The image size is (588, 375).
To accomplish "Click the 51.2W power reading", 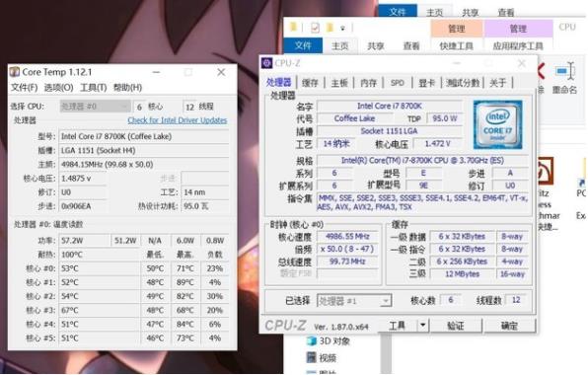I will click(x=125, y=241).
